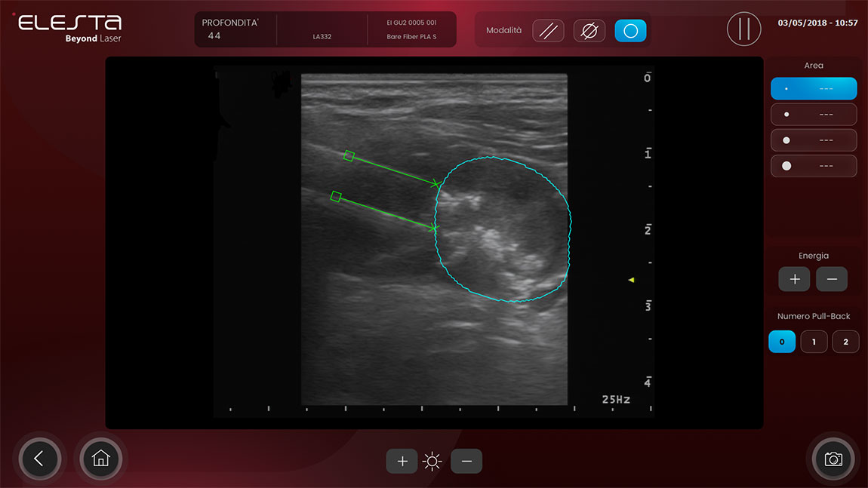Viewport: 868px width, 488px height.
Task: Decrease image brightness with minus button
Action: (466, 461)
